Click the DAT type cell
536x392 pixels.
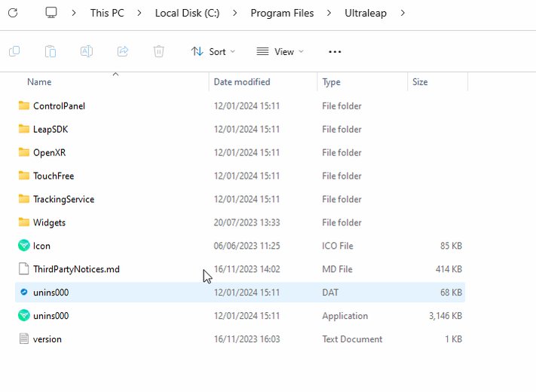[330, 292]
